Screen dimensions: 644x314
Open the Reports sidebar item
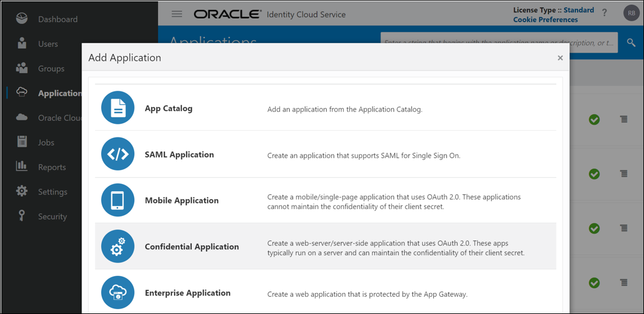(51, 167)
